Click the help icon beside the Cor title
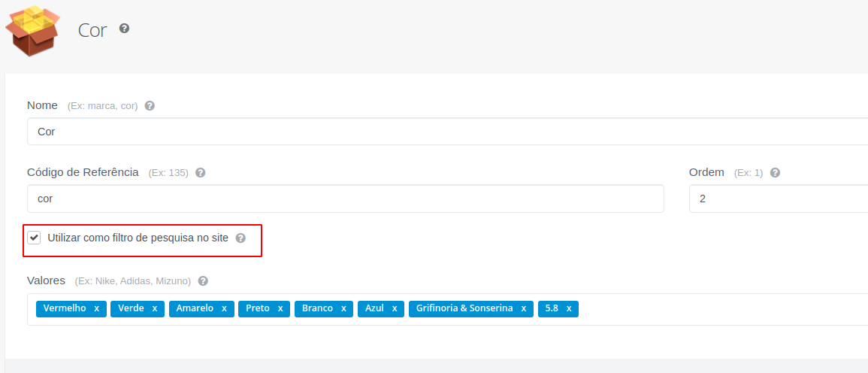868x373 pixels. coord(125,29)
